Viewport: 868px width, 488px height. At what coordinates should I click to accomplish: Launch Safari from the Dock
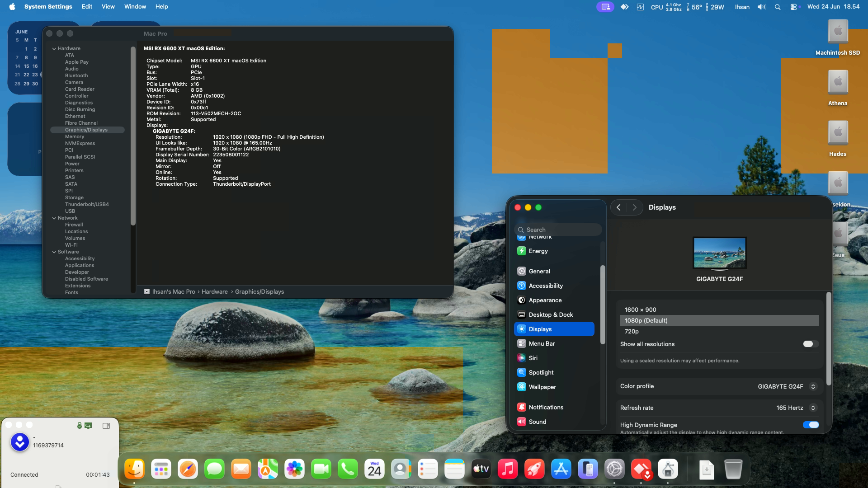188,469
